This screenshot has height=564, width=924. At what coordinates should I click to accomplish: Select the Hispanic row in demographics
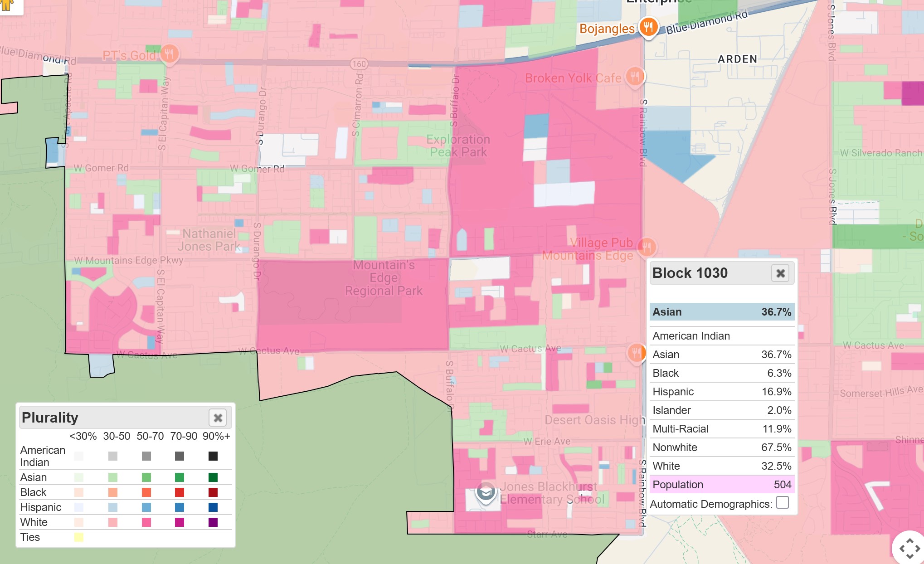[722, 392]
